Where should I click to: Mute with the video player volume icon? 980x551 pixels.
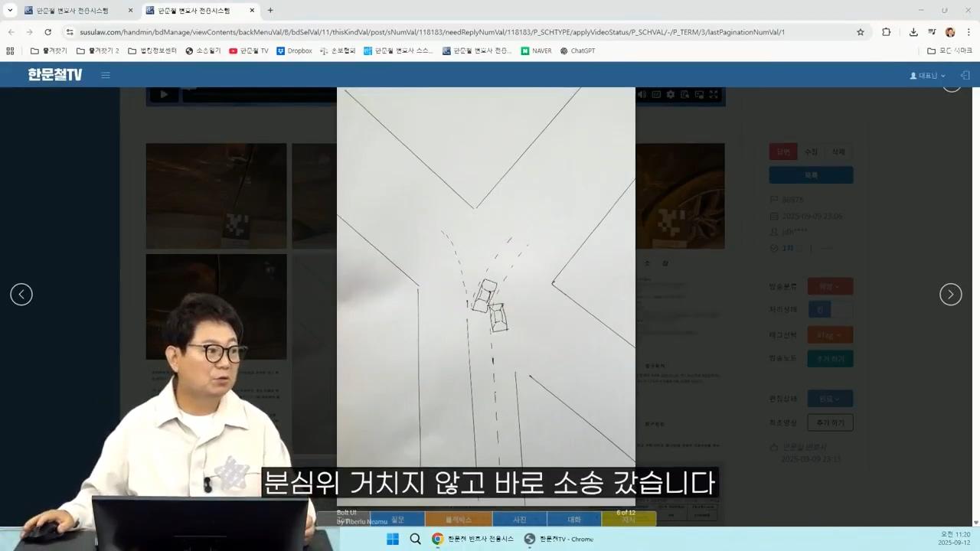coord(642,94)
